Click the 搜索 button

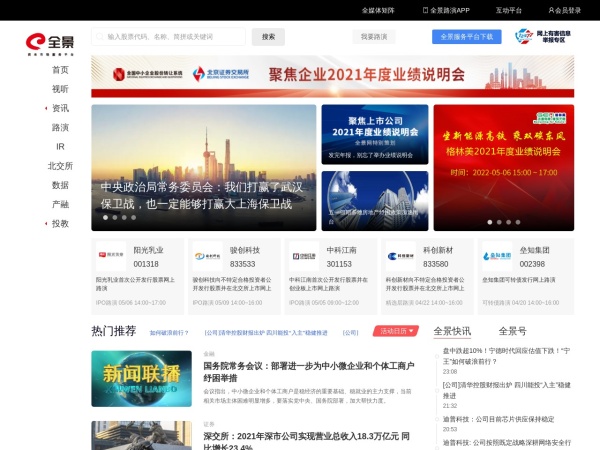[268, 36]
